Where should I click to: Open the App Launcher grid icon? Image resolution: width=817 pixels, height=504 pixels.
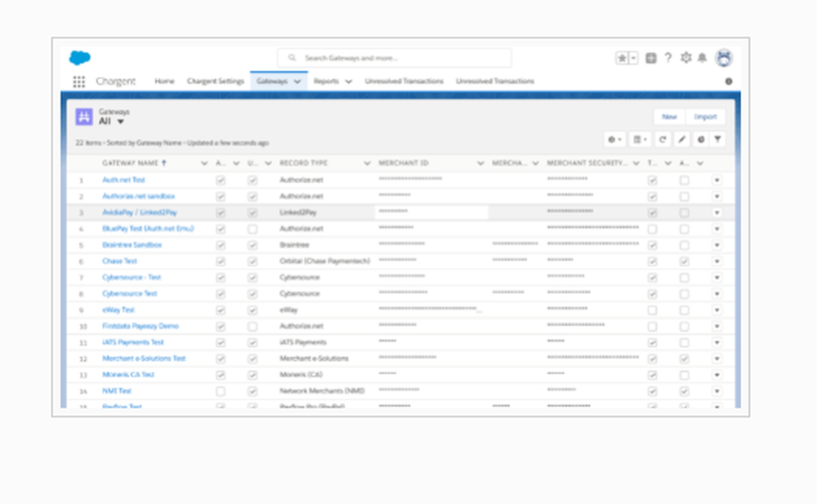tap(78, 82)
